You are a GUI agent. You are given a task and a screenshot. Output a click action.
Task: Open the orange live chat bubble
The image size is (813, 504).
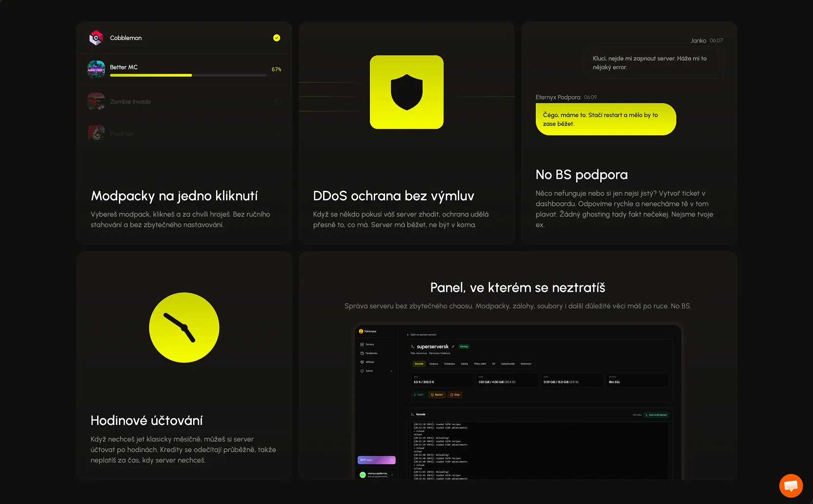[x=791, y=486]
